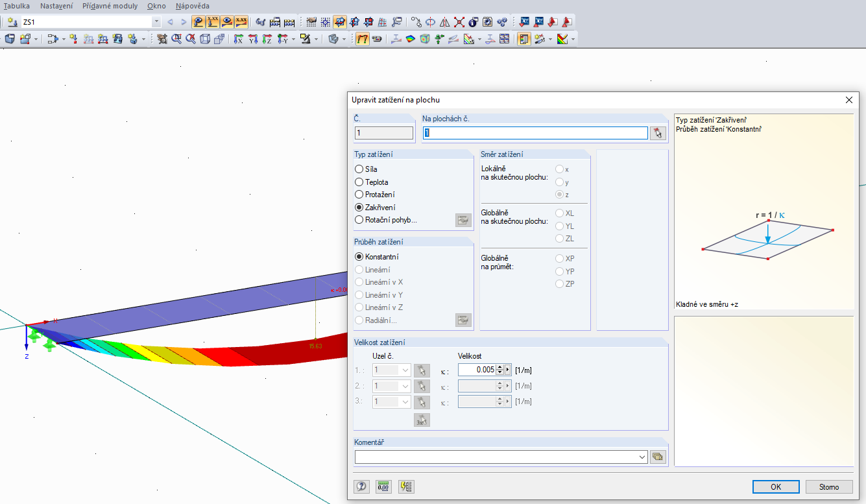The height and width of the screenshot is (504, 866).
Task: Click the 0.00 units and decimals button
Action: coord(384,486)
